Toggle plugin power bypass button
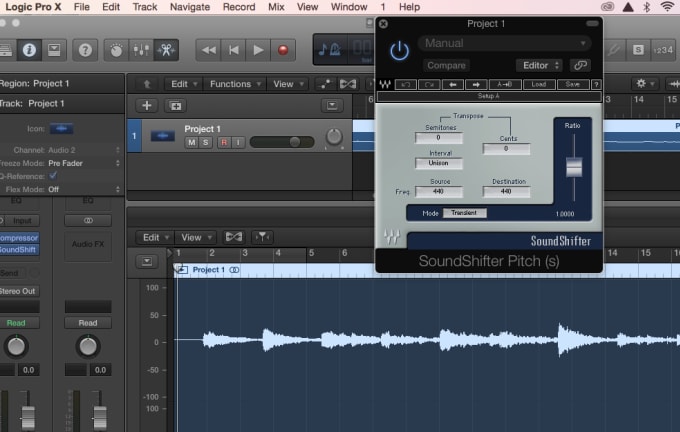Screen dimensions: 680x432 click(x=399, y=51)
